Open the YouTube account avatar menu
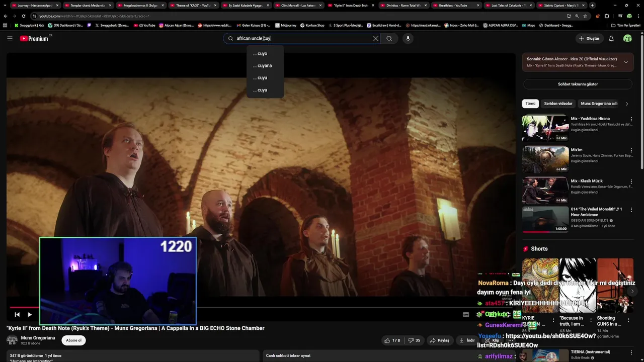Viewport: 644px width, 362px height. 627,38
